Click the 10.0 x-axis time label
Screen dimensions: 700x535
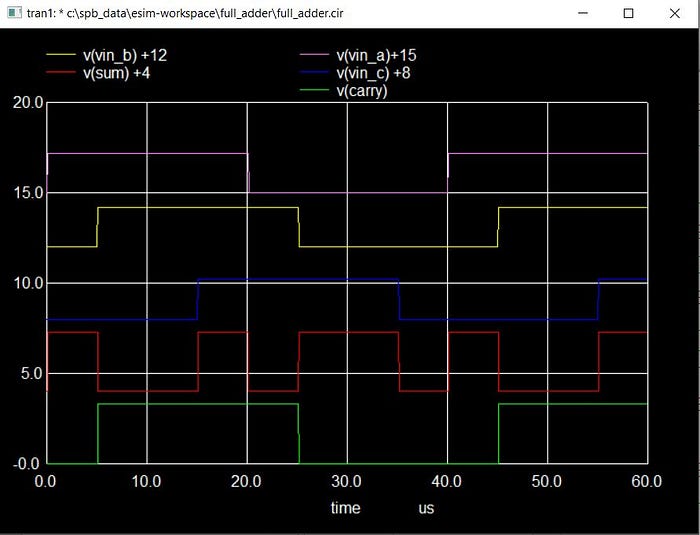click(x=146, y=481)
